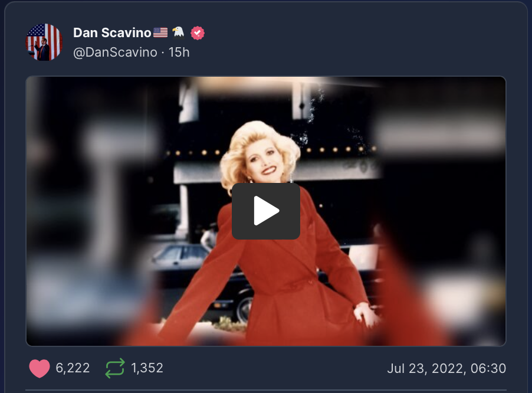Screen dimensions: 532x393
Task: Click the red verified checkmark badge
Action: 198,33
